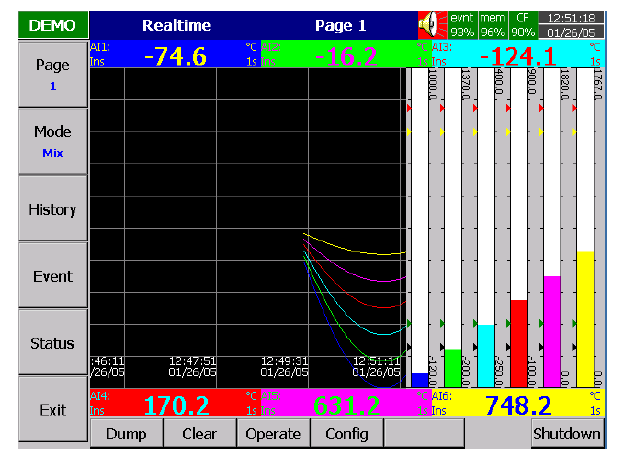
Task: Open the History view
Action: [53, 208]
